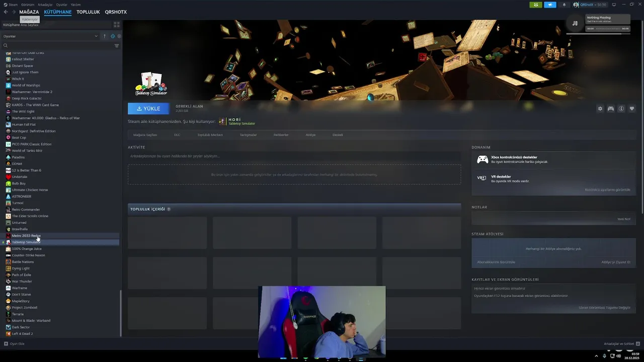644x362 pixels.
Task: Click the music widget note icon
Action: pos(575,23)
